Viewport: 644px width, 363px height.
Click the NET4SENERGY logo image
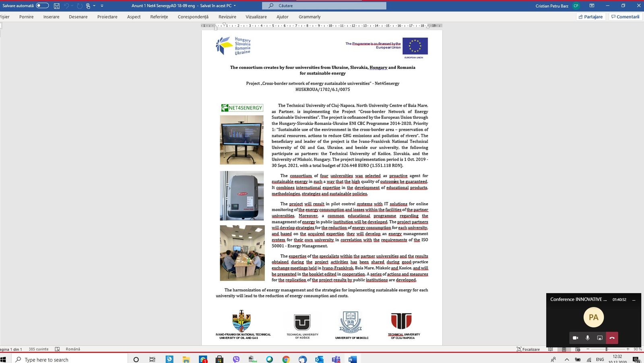click(242, 108)
